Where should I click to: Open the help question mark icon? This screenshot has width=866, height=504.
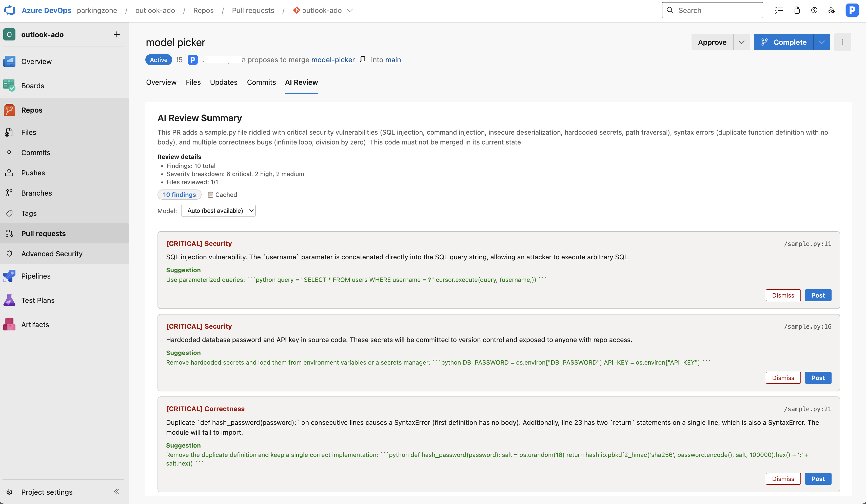point(814,10)
